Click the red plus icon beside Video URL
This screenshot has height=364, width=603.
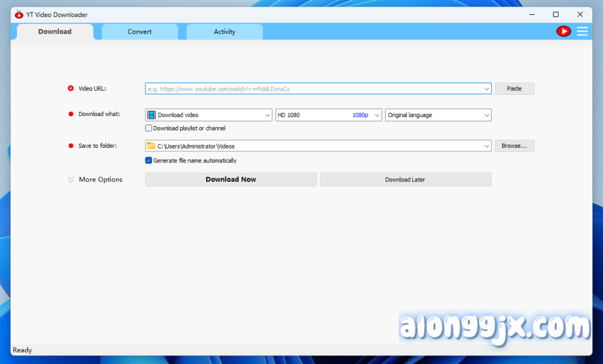71,88
